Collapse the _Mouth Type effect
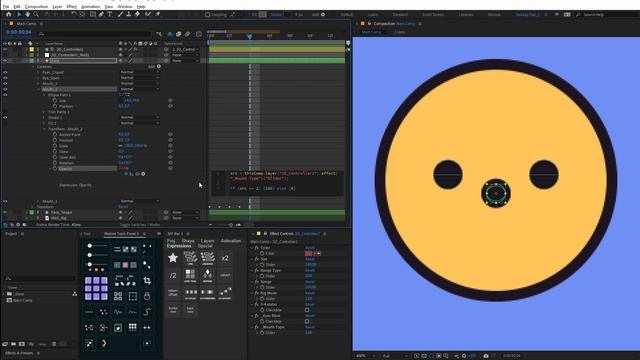The image size is (640, 360). click(x=252, y=327)
